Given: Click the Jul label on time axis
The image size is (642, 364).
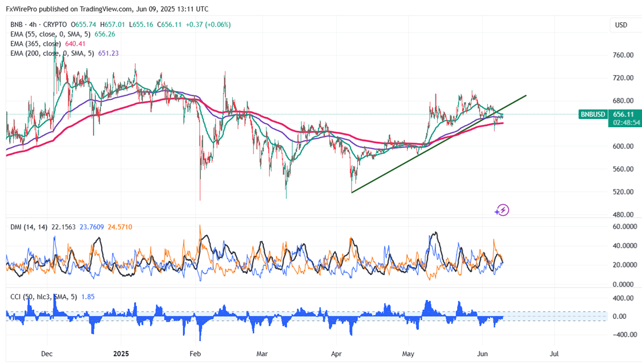Looking at the screenshot, I should (x=554, y=354).
